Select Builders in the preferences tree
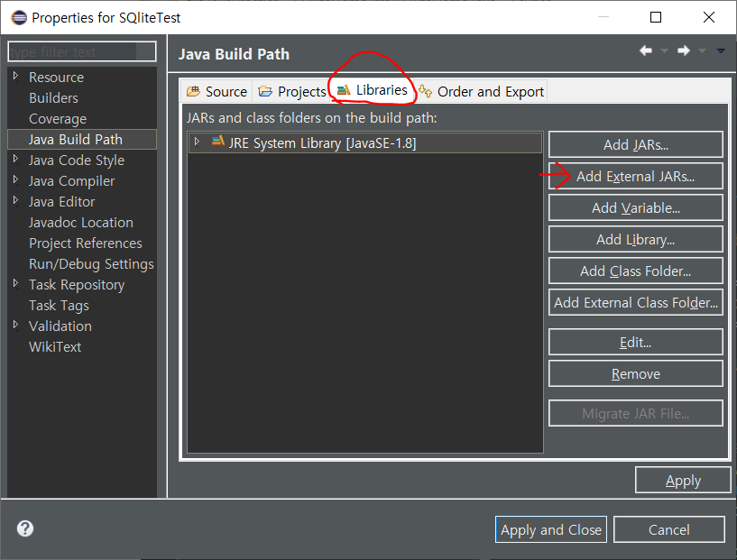737x560 pixels. click(x=53, y=97)
